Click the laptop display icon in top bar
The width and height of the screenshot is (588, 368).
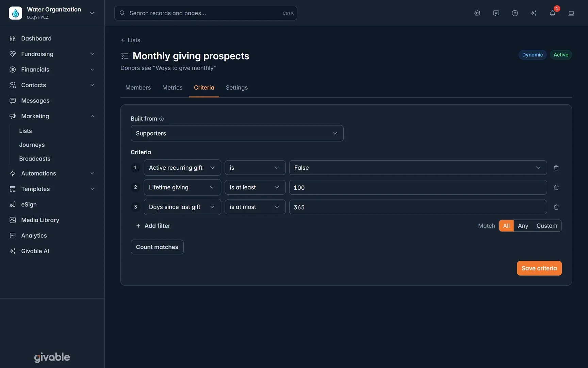tap(571, 13)
